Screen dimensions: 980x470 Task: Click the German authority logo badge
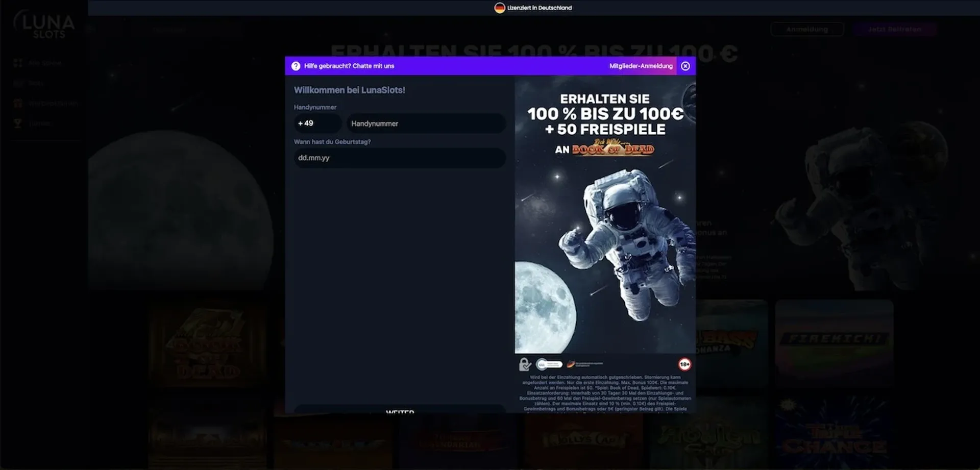click(x=585, y=364)
